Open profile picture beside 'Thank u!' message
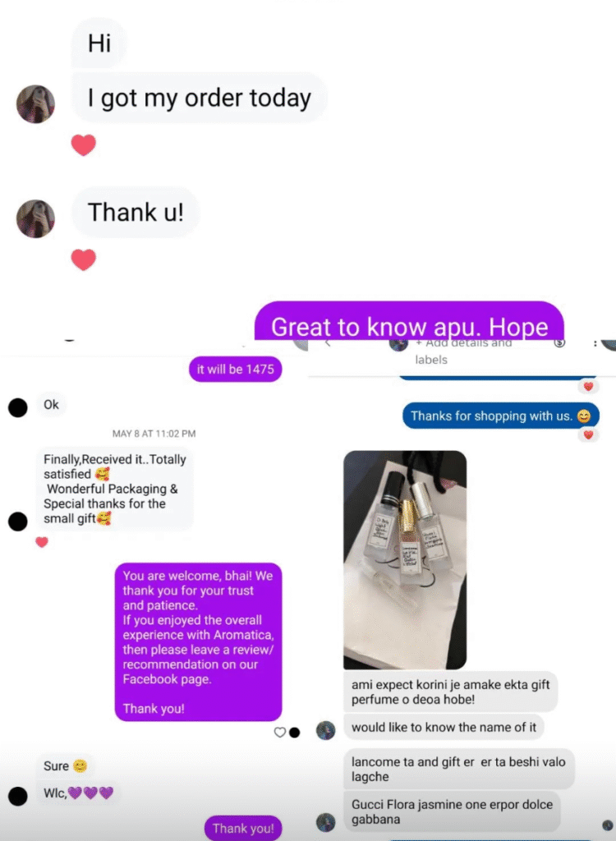The height and width of the screenshot is (841, 616). [x=35, y=218]
